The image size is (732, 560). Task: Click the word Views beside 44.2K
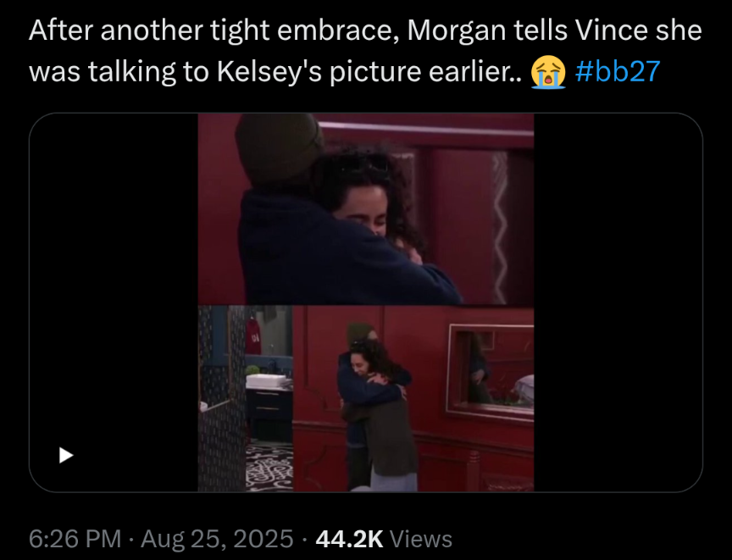(x=420, y=539)
